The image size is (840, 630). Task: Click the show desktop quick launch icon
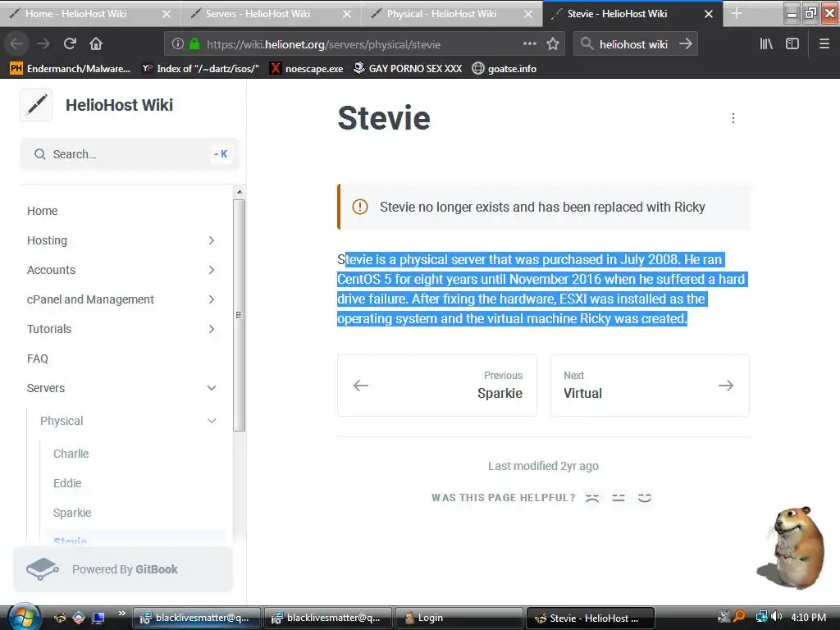98,618
